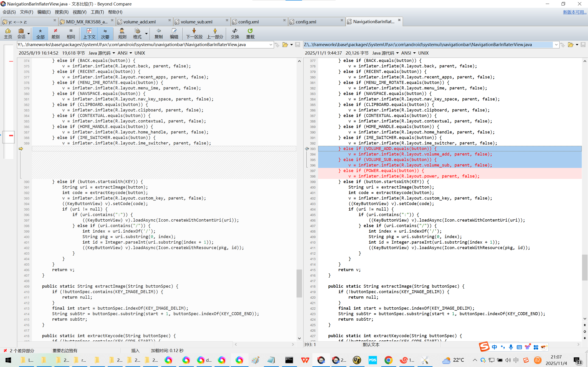Click the Copy (复制) toolbar icon

(158, 33)
